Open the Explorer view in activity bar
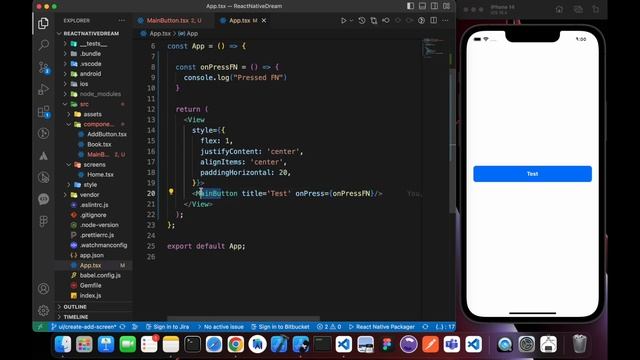This screenshot has width=640, height=360. 43,24
